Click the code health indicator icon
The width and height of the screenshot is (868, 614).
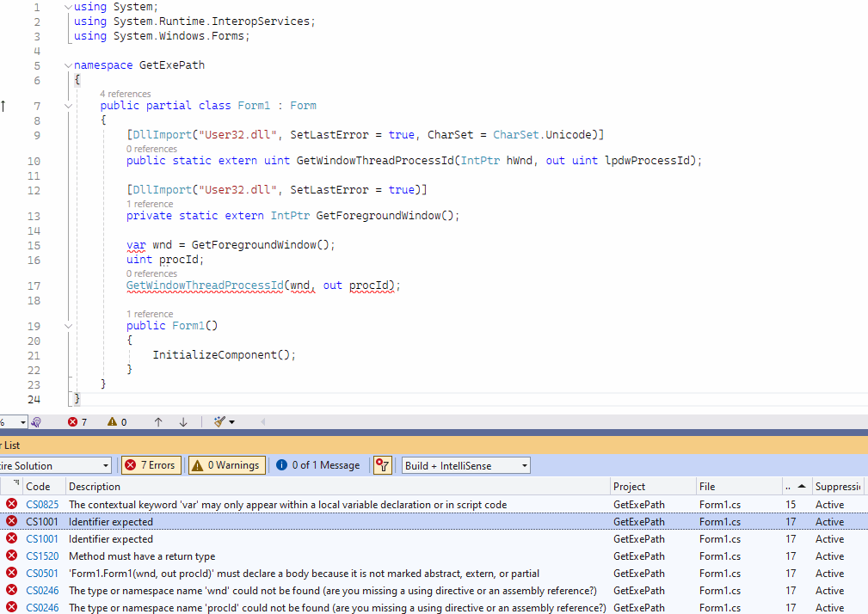pos(36,422)
